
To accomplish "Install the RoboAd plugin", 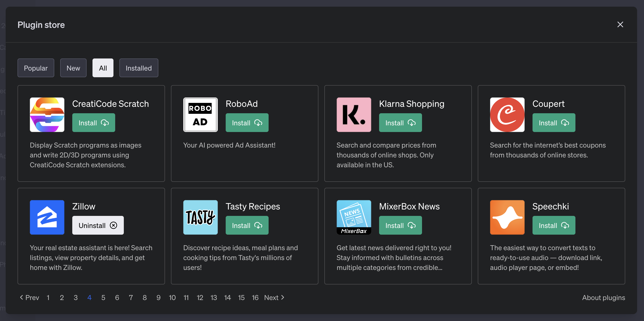I will tap(247, 123).
